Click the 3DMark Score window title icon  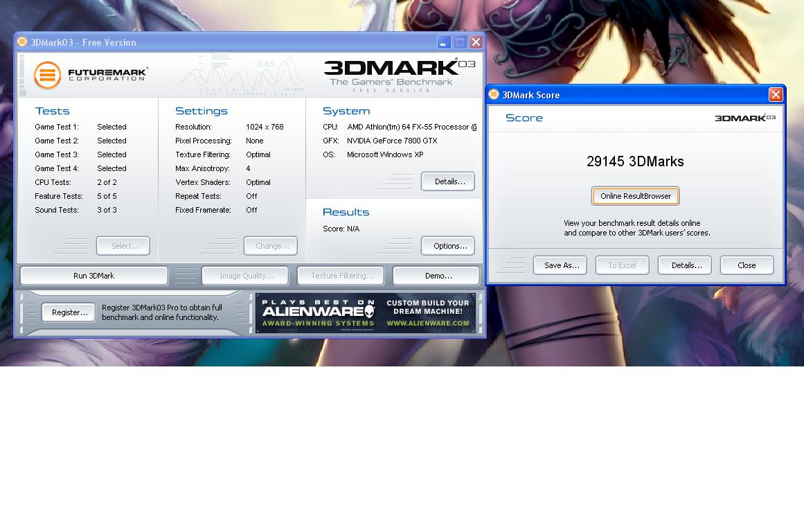(x=494, y=94)
